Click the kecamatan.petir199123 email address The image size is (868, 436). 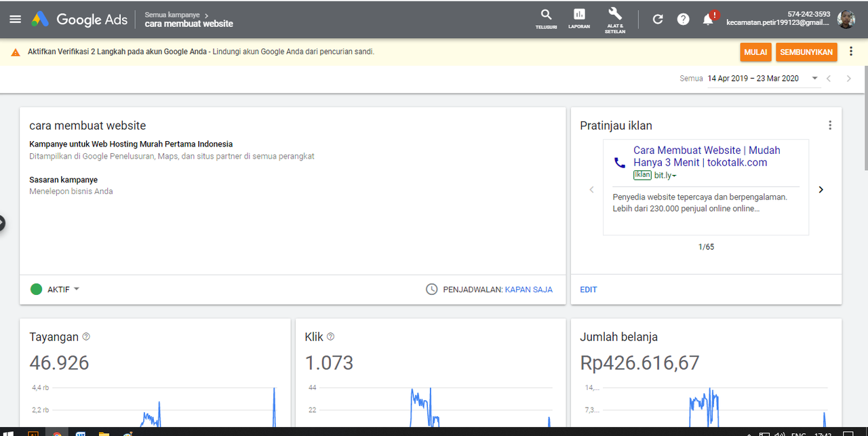click(x=778, y=22)
